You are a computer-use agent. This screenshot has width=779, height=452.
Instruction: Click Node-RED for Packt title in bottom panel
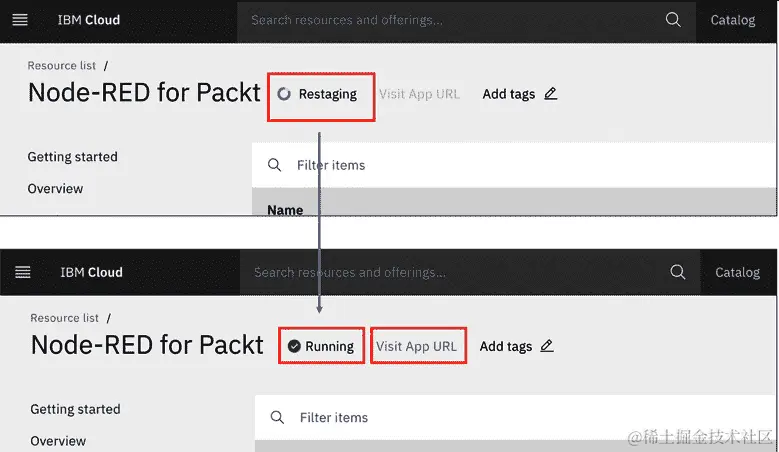pos(147,345)
